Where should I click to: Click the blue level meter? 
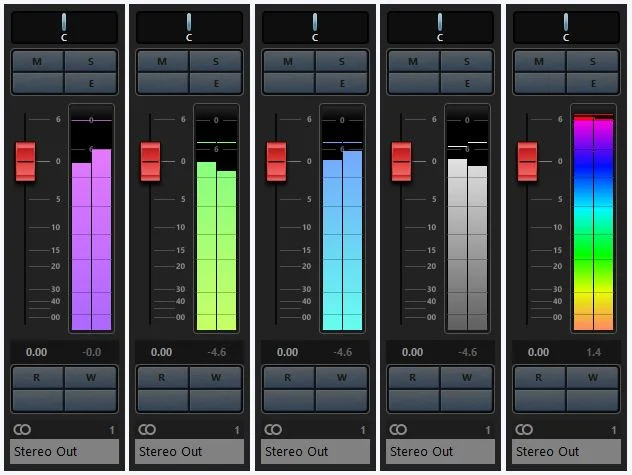(x=343, y=219)
